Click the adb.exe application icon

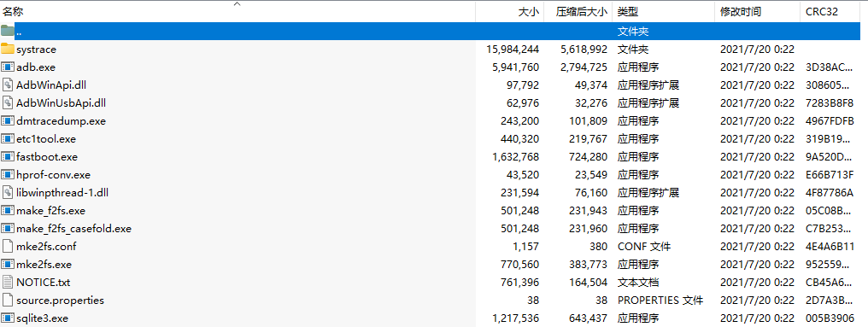[x=7, y=67]
